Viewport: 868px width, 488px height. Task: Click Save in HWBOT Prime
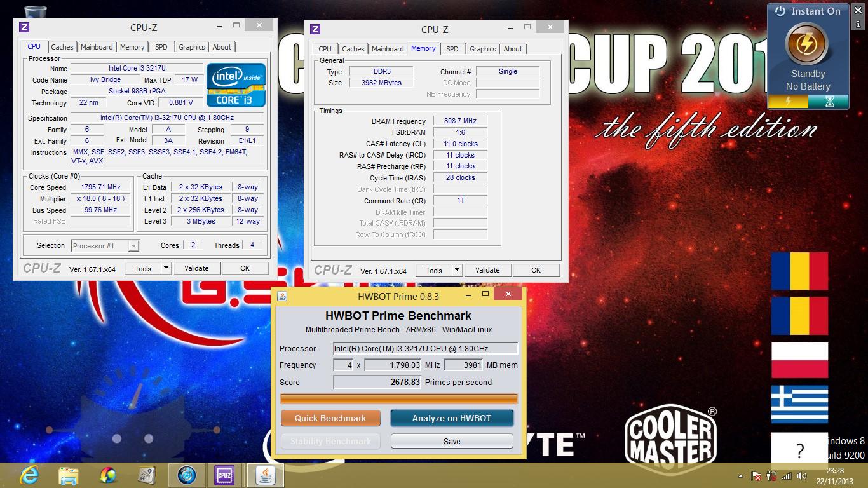(x=452, y=441)
